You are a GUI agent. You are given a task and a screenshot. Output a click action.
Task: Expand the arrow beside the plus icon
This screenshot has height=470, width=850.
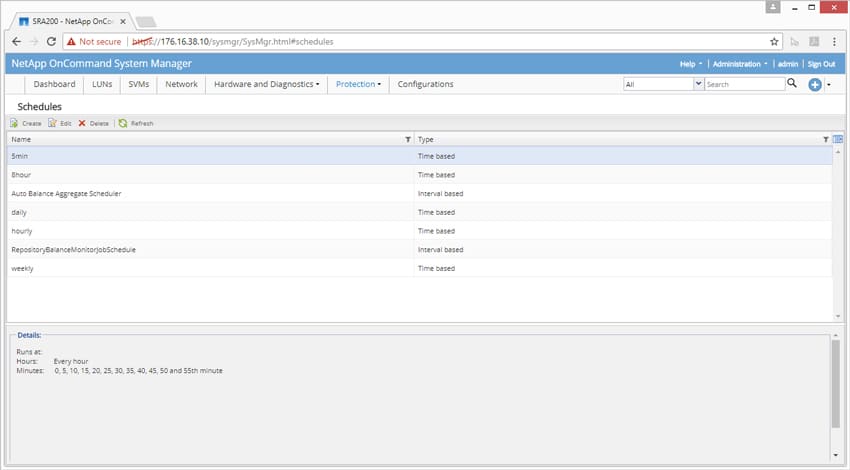point(829,85)
